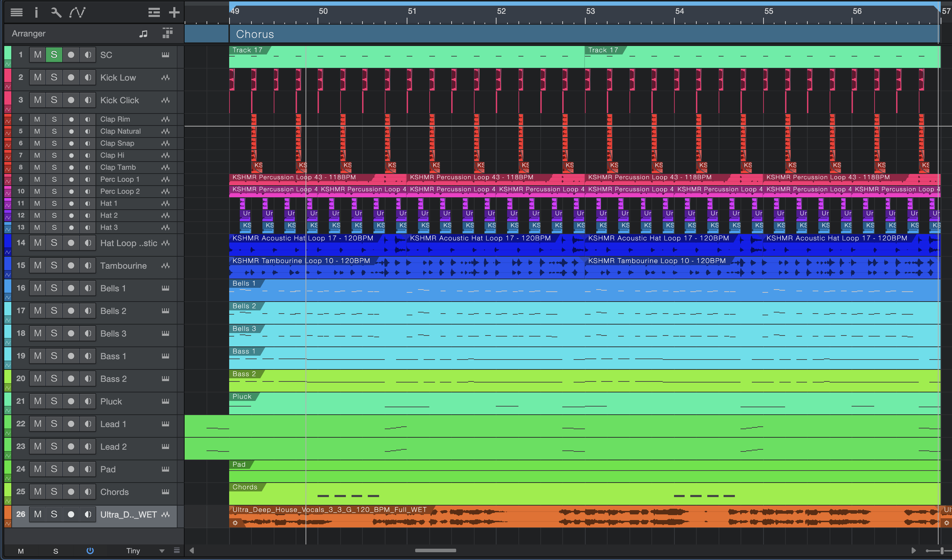
Task: Open the track list icon
Action: 16,12
